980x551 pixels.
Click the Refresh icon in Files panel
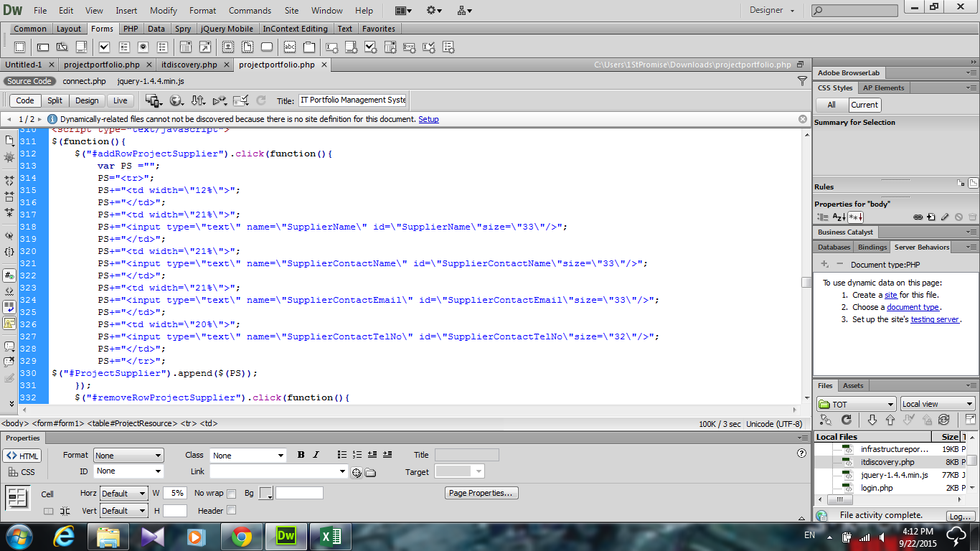pos(847,420)
